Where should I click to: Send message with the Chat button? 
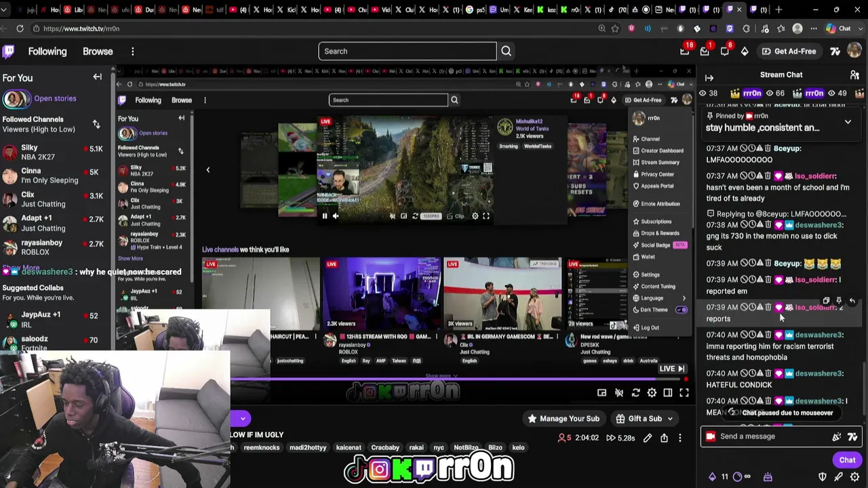[847, 460]
